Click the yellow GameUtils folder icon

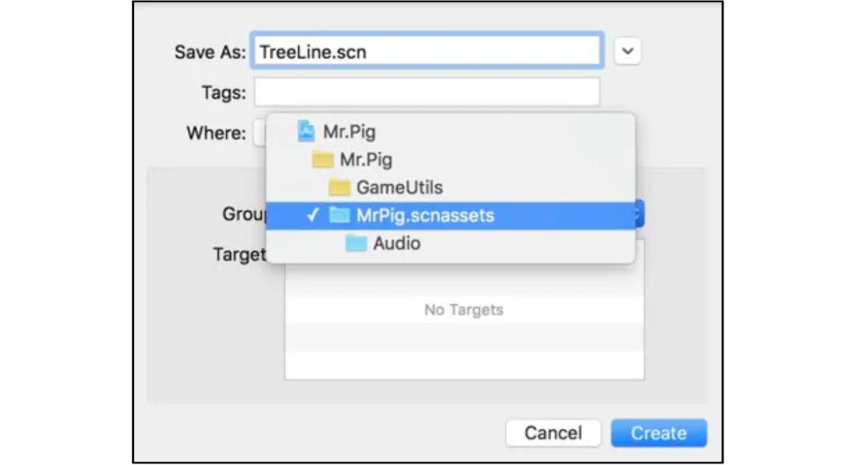[339, 187]
